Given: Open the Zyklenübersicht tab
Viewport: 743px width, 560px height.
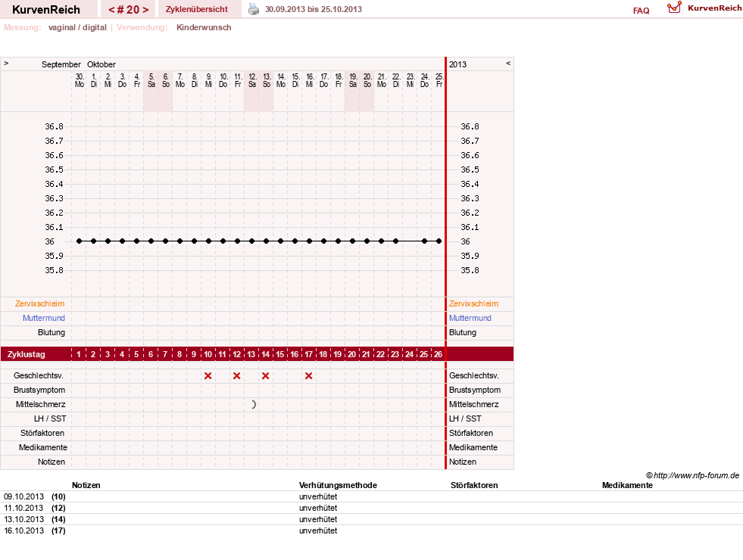Looking at the screenshot, I should (197, 9).
